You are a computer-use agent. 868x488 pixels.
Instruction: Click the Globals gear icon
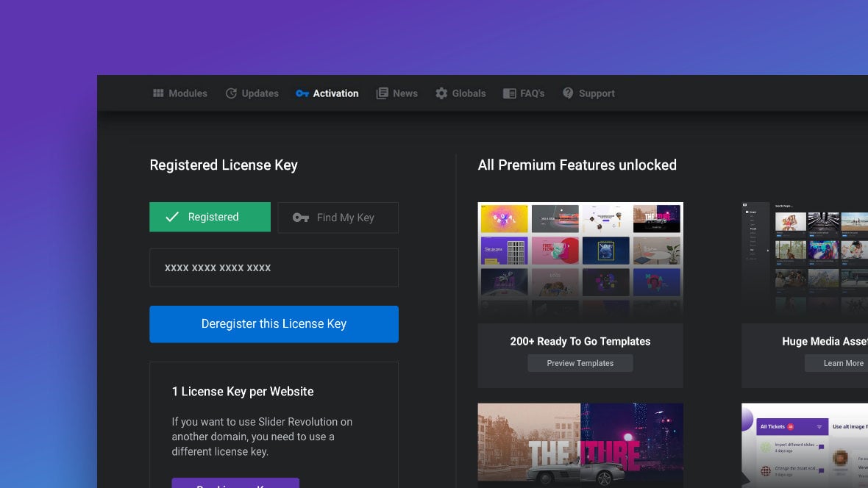click(x=441, y=93)
